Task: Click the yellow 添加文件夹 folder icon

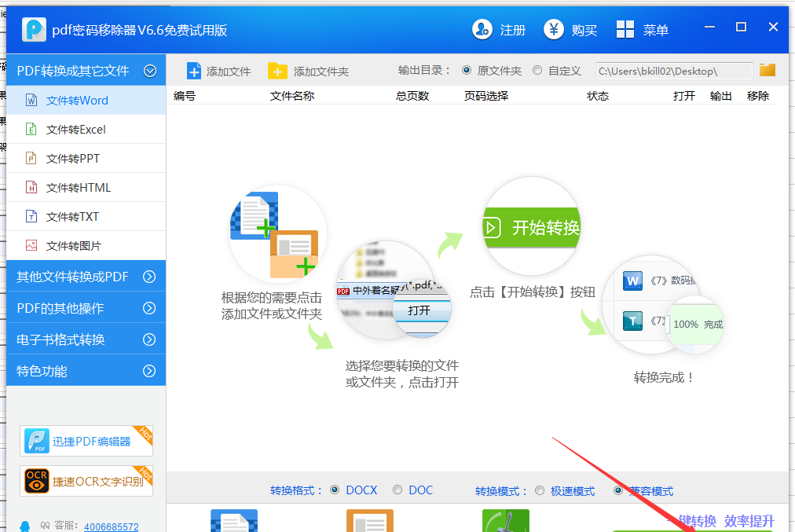Action: coord(277,71)
